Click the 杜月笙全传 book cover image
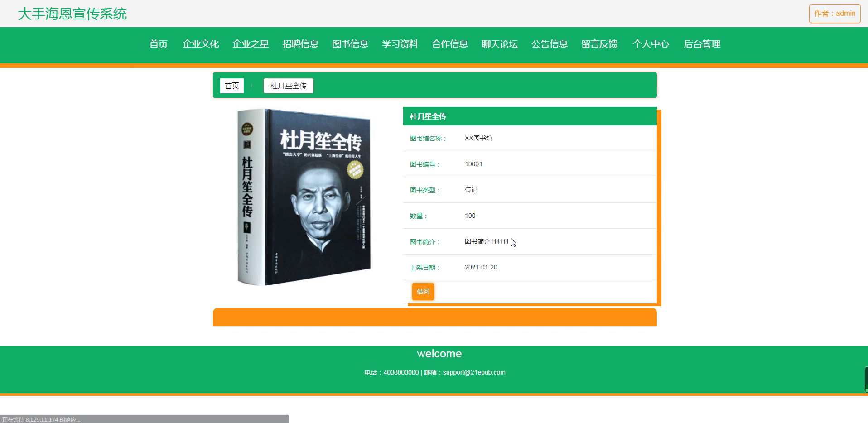The width and height of the screenshot is (868, 423). 304,197
